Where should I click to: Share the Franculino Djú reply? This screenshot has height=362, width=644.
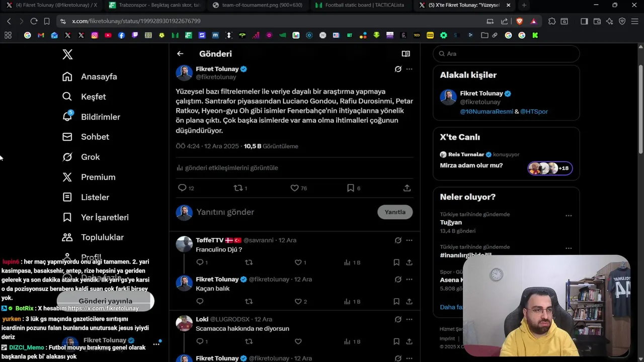(x=410, y=262)
